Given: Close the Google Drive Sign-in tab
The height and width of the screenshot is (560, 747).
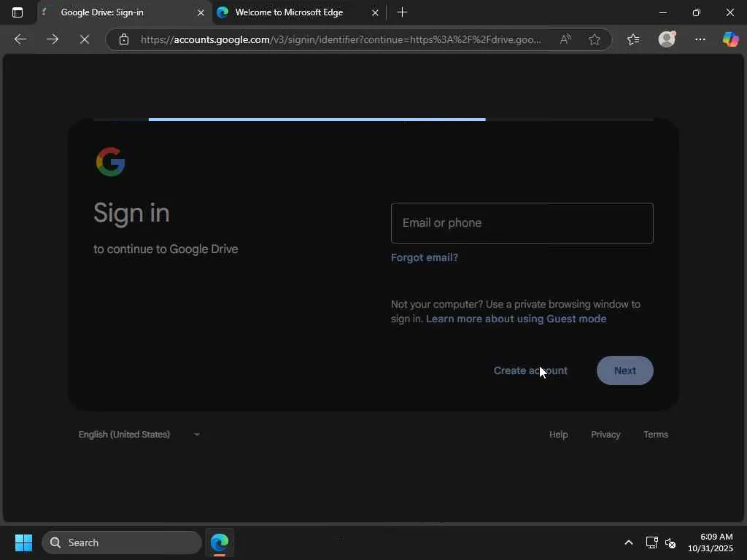Looking at the screenshot, I should [201, 13].
